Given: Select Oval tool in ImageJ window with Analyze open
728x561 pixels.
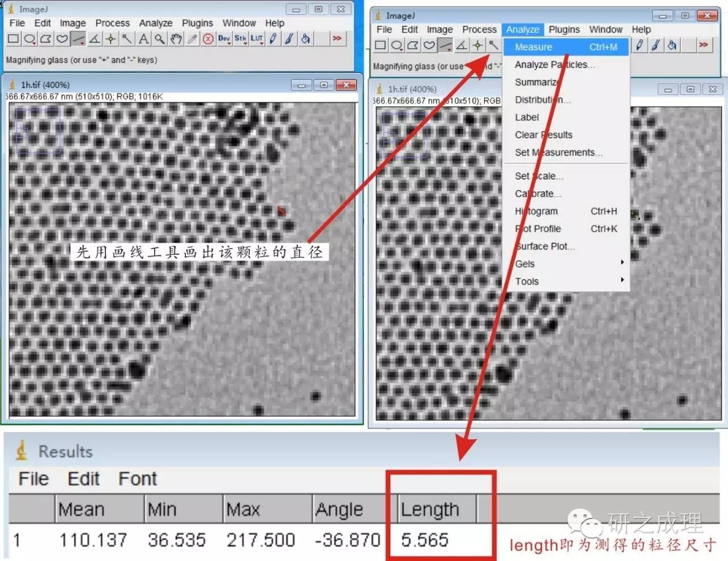Looking at the screenshot, I should (397, 45).
